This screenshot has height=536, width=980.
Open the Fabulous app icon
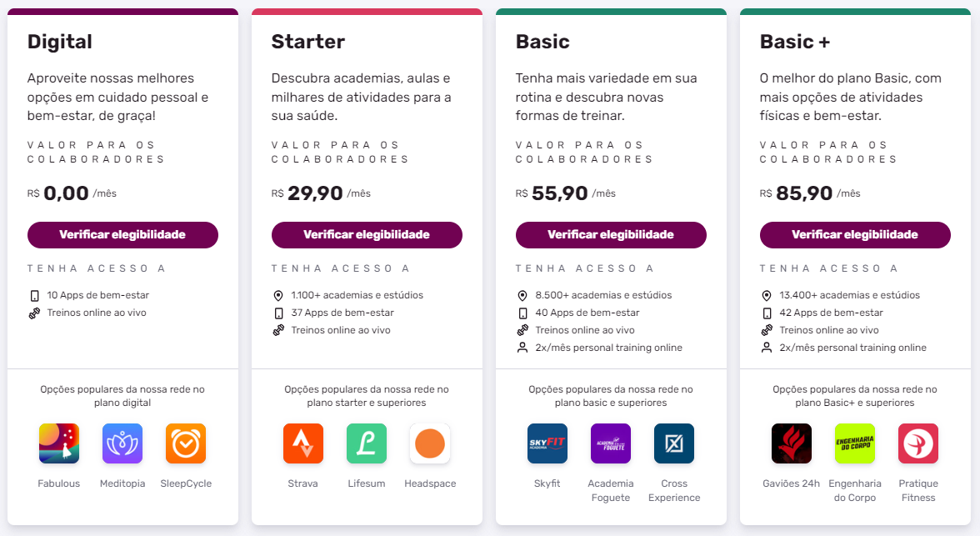[x=59, y=443]
